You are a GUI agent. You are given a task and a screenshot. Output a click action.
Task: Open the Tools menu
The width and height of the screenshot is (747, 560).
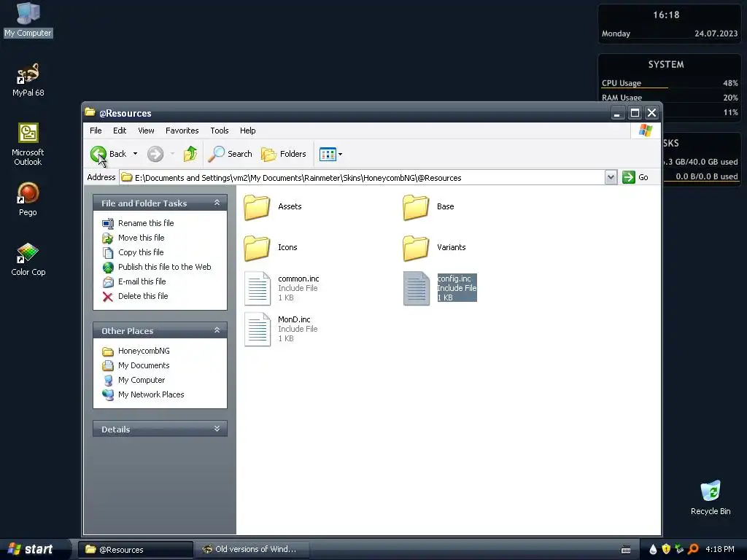(x=219, y=131)
